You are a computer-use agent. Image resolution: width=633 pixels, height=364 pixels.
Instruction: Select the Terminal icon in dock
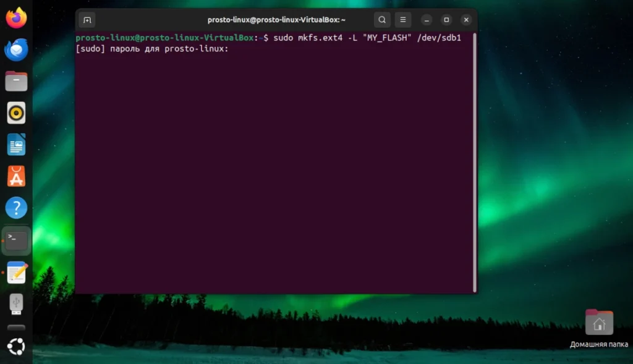[x=16, y=240]
